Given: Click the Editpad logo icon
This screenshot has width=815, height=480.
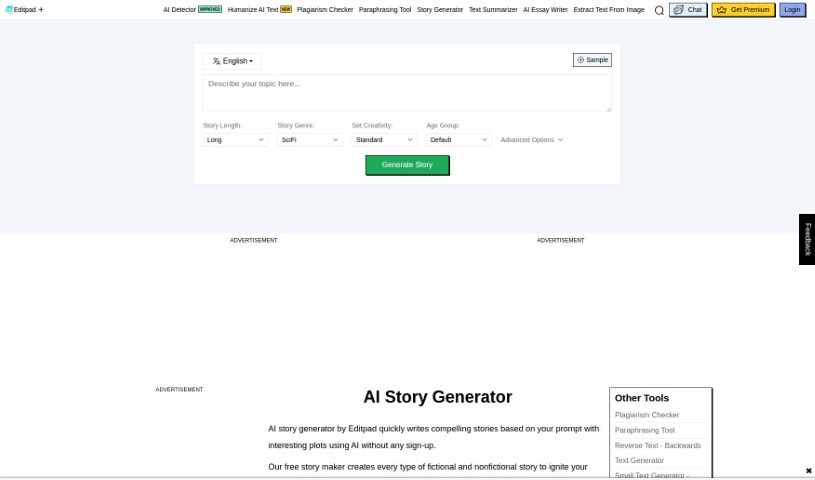Looking at the screenshot, I should pyautogui.click(x=9, y=9).
